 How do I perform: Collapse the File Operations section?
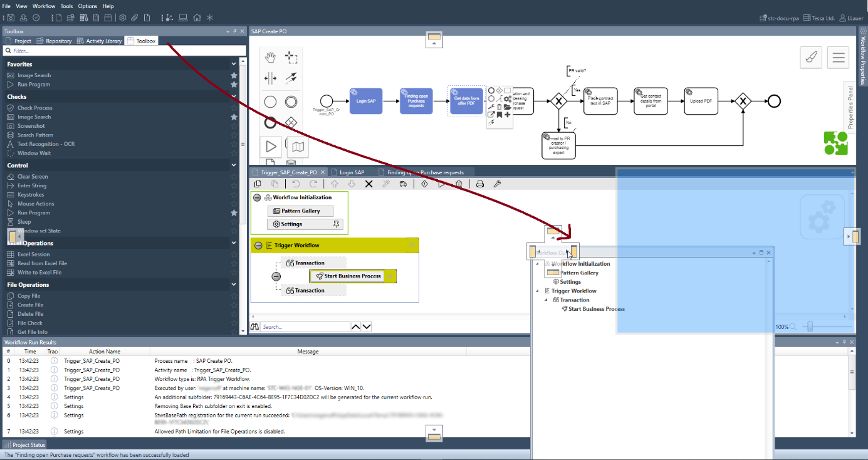click(x=234, y=285)
